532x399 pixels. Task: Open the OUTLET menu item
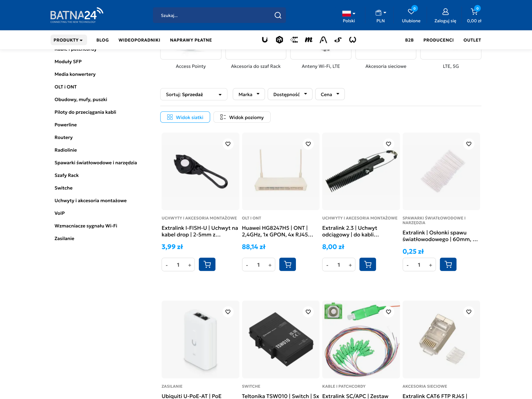[472, 40]
